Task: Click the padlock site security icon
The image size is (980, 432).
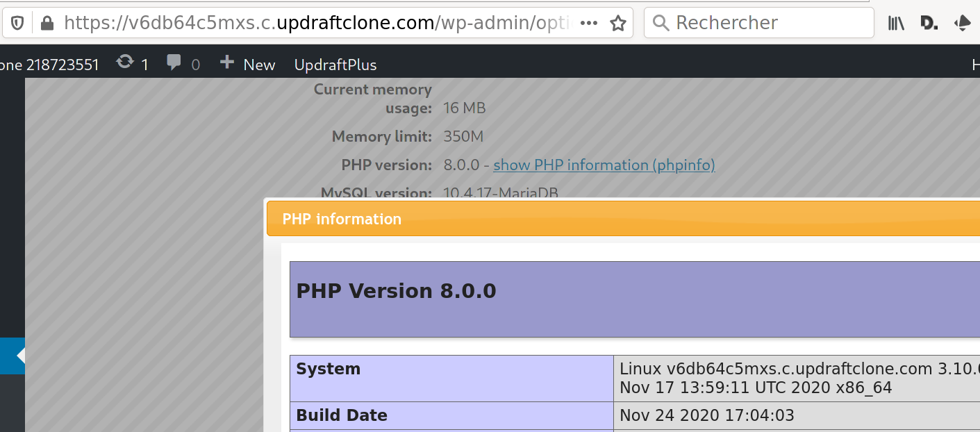Action: pyautogui.click(x=47, y=23)
